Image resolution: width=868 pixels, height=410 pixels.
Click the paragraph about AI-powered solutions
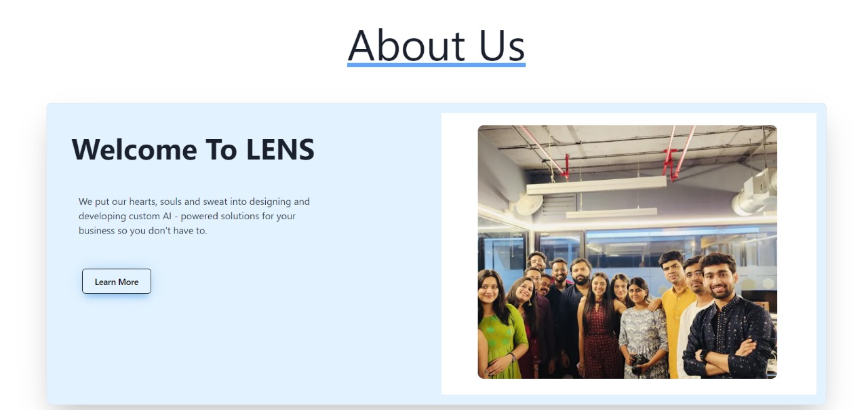[195, 216]
